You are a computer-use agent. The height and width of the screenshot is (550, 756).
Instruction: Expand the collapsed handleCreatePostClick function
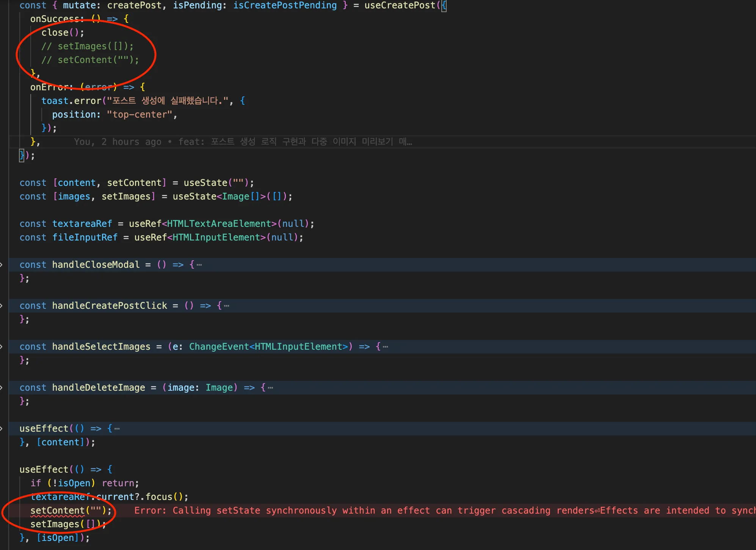(x=227, y=305)
